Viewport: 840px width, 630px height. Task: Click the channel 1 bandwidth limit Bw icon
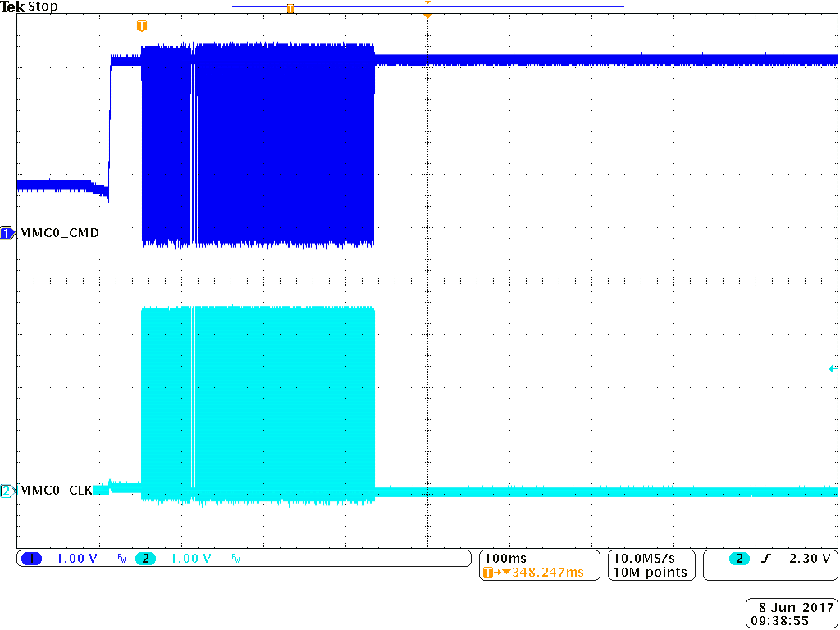coord(121,559)
